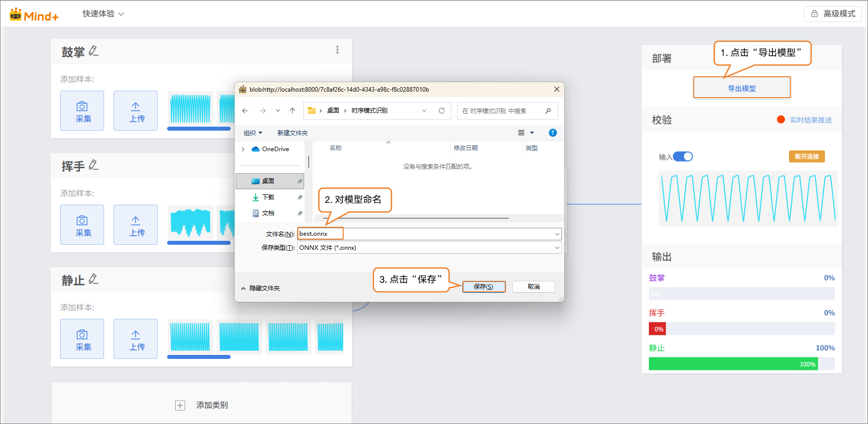The height and width of the screenshot is (424, 868).
Task: Click the pencil edit icon beside 鼓掌
Action: click(x=94, y=51)
